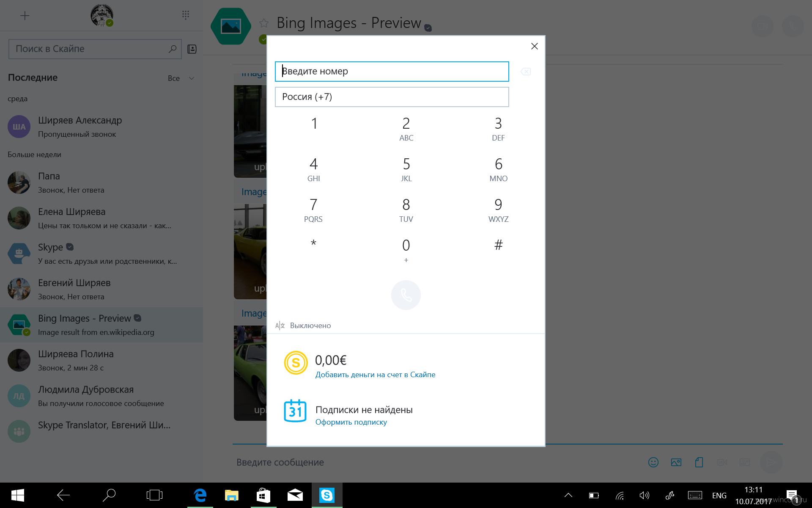Open Windows search on taskbar
Viewport: 812px width, 508px height.
point(109,495)
